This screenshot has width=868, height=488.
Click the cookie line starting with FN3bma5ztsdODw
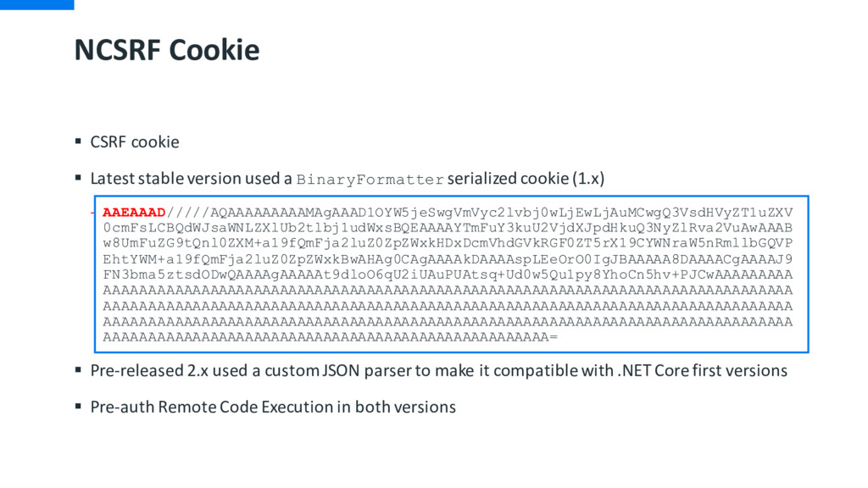click(x=448, y=274)
